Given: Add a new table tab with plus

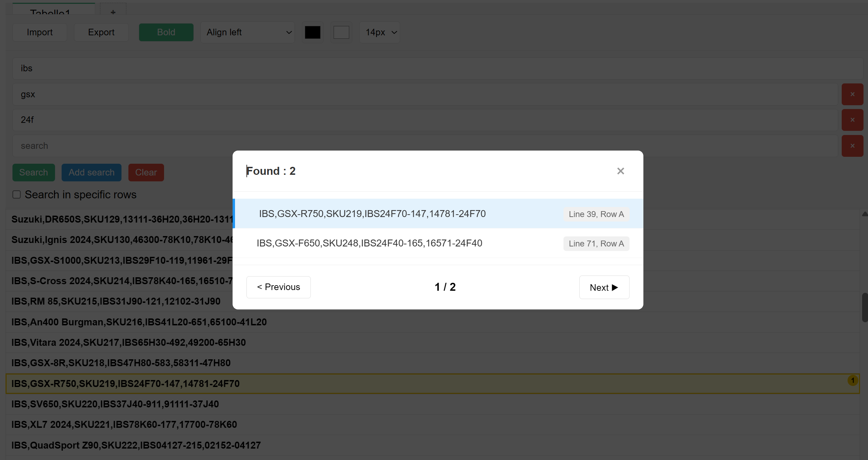Looking at the screenshot, I should pyautogui.click(x=113, y=12).
